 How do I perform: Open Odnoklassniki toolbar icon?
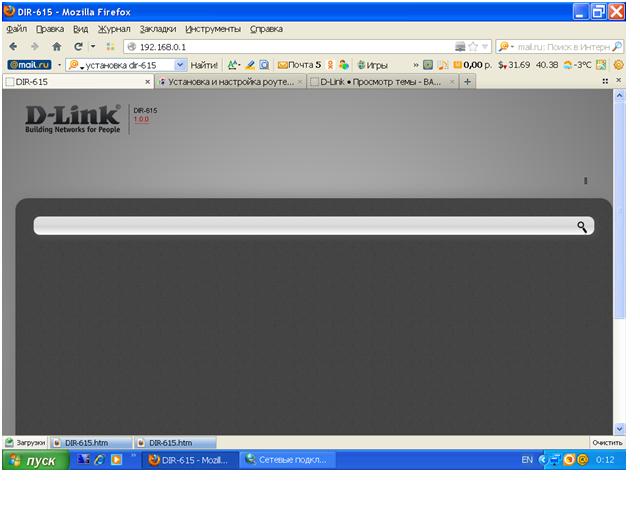[330, 65]
